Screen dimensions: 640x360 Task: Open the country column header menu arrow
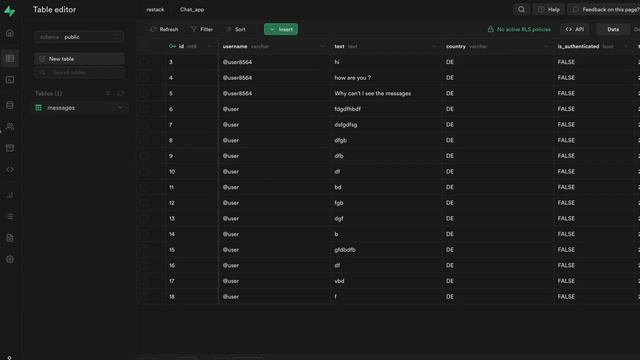(x=546, y=47)
